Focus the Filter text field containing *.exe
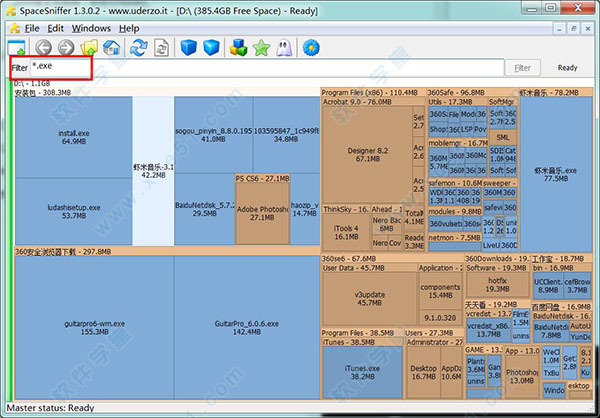The height and width of the screenshot is (418, 600). click(267, 68)
